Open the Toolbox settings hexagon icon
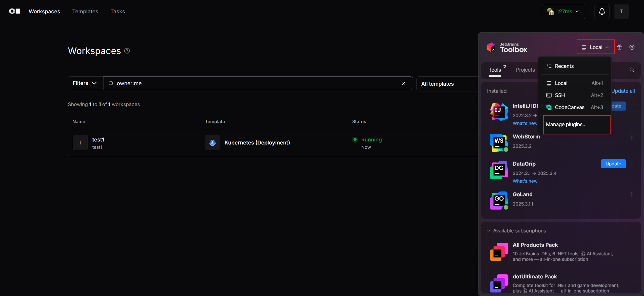This screenshot has height=296, width=644. point(632,47)
